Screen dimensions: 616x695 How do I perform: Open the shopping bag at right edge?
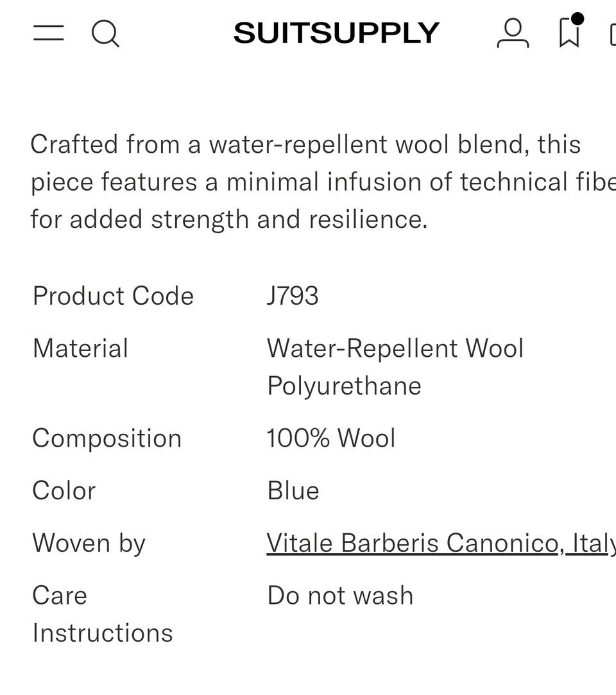point(612,33)
